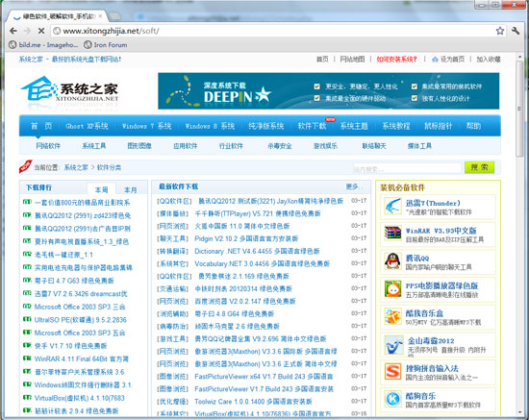
Task: Click the 酷狗音乐 K icon
Action: 392,399
